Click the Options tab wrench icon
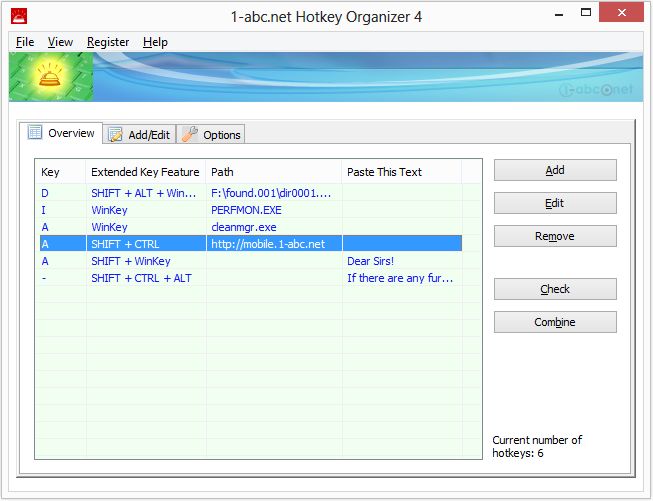Screen dimensions: 653x501 point(190,135)
